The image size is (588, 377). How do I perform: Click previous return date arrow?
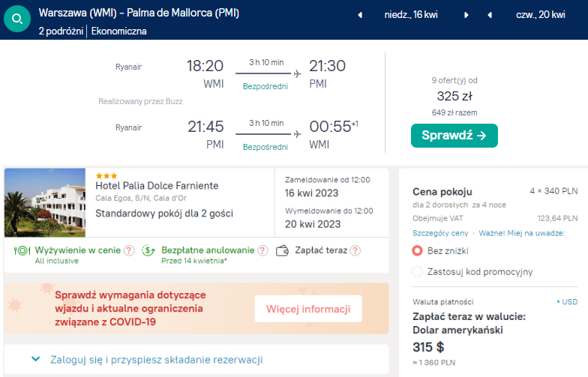tap(490, 15)
